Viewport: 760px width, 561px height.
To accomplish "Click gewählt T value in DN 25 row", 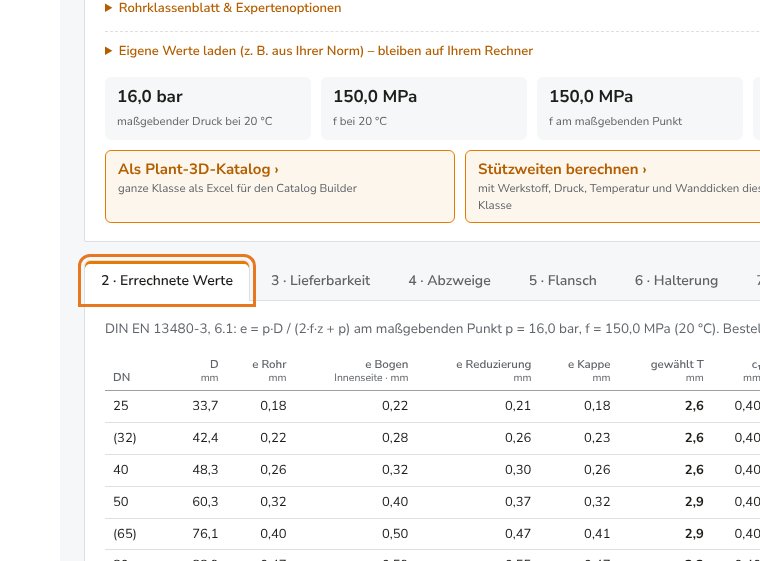I will point(694,405).
